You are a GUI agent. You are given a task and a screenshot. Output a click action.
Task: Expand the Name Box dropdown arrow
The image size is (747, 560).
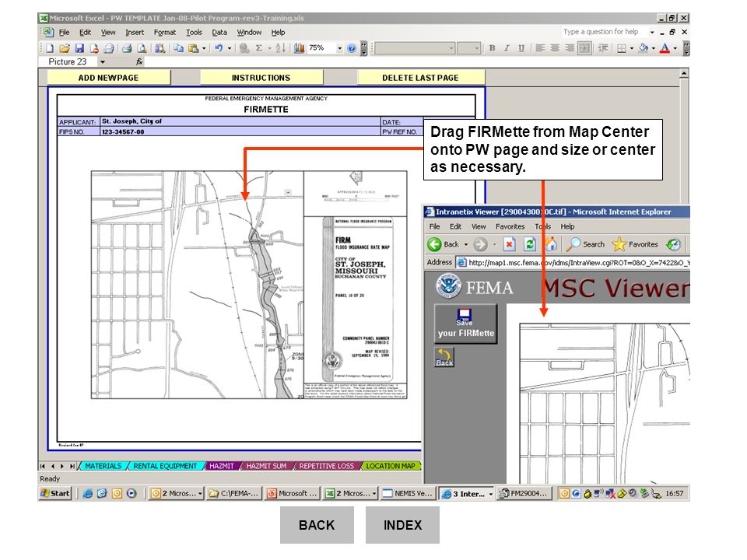(x=102, y=62)
